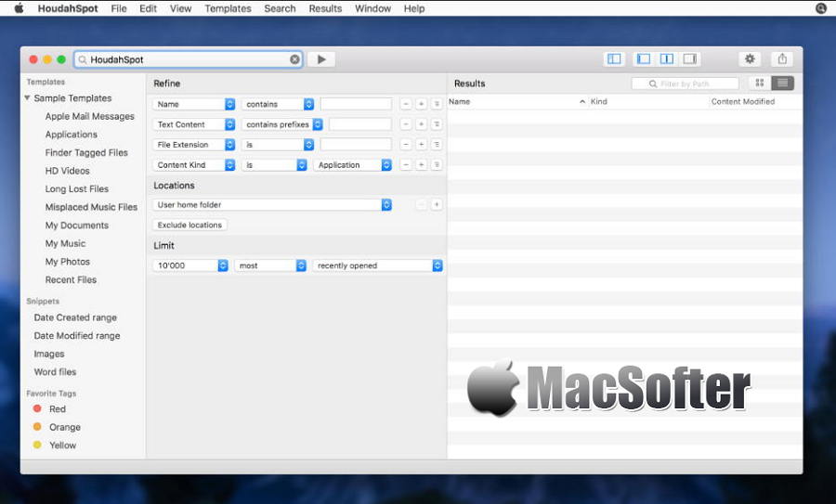This screenshot has width=836, height=504.
Task: Show left pane only with the layout icon
Action: [x=644, y=59]
